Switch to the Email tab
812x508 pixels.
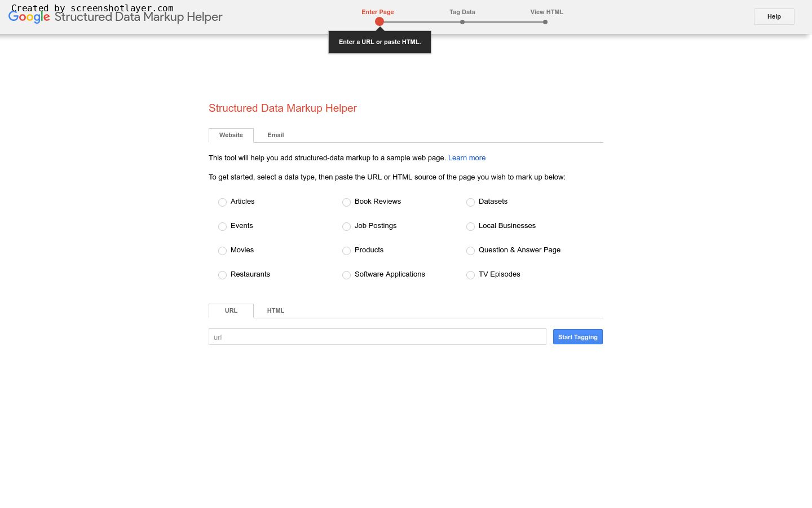pos(275,135)
